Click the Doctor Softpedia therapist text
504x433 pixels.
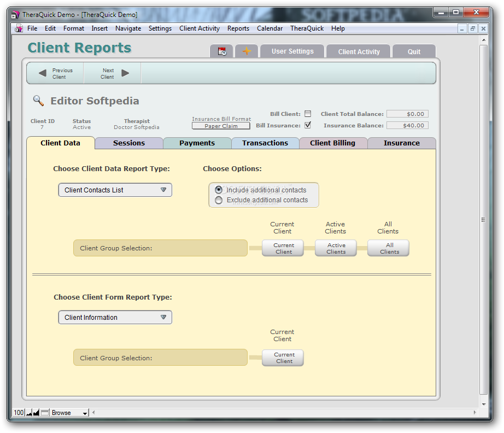[x=137, y=127]
